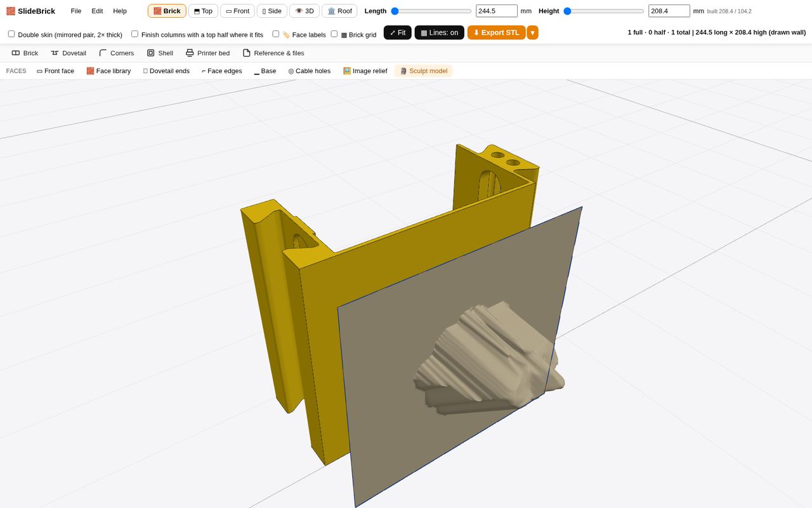Adjust the Height slider
The width and height of the screenshot is (812, 508).
[x=604, y=11]
